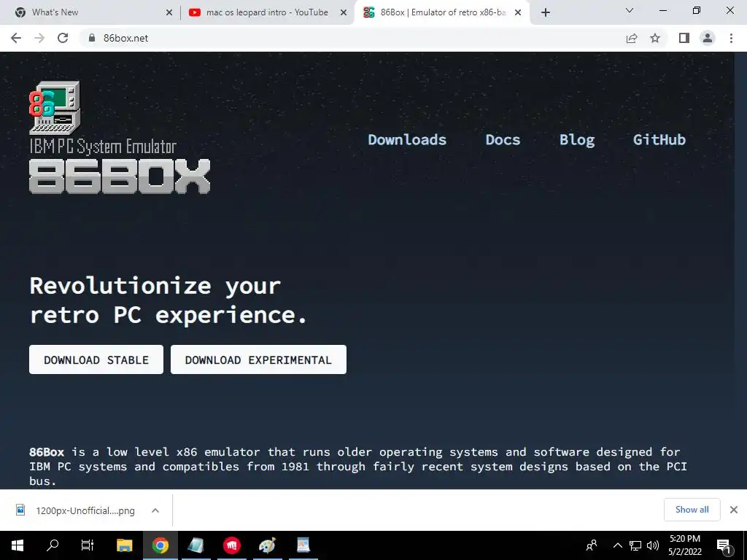Show hidden system tray icons
The image size is (747, 560).
click(617, 545)
